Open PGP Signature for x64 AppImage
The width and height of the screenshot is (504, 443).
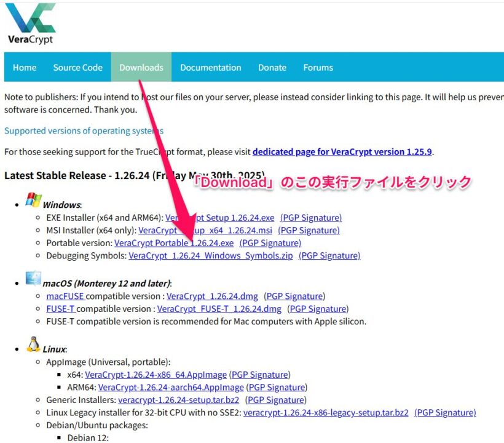[x=260, y=375]
